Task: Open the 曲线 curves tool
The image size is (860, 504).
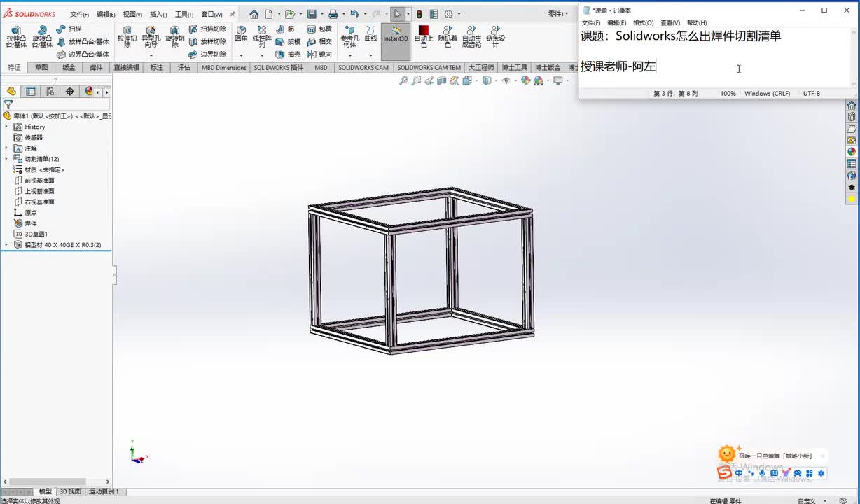Action: click(370, 34)
